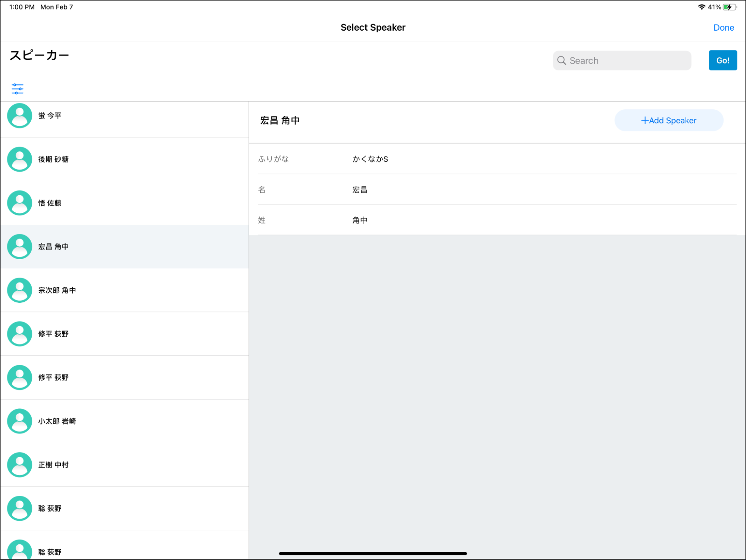Focus the Search input field
This screenshot has height=560, width=746.
click(627, 60)
